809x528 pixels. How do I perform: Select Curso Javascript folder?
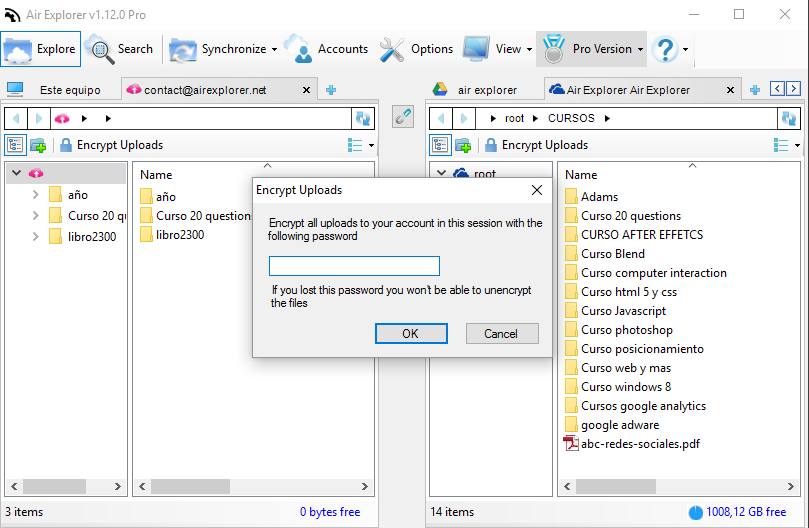(616, 311)
